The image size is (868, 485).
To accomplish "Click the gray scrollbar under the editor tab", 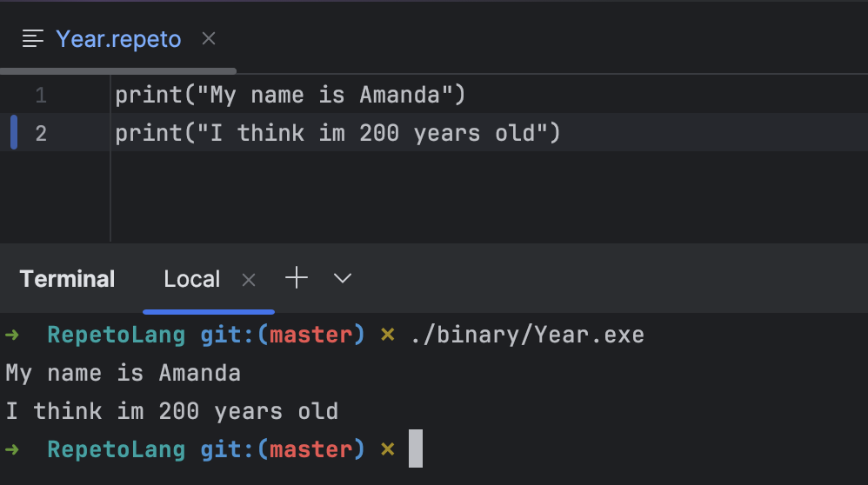I will (118, 70).
